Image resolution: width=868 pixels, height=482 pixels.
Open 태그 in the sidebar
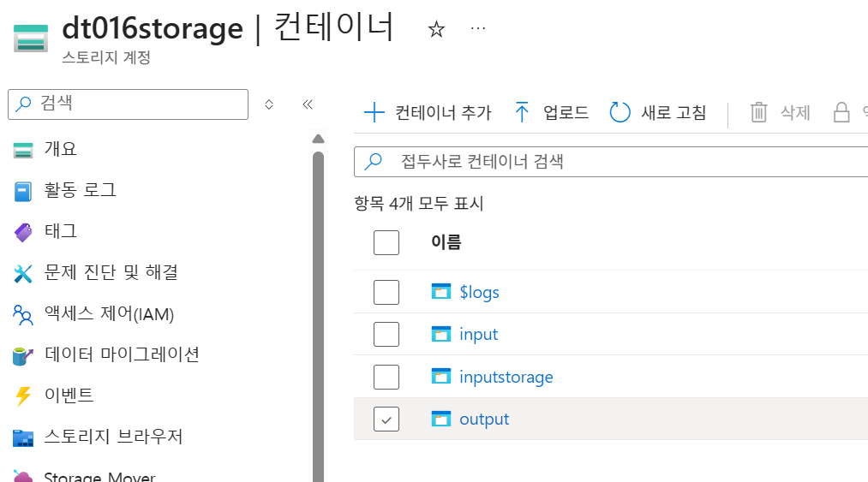click(x=60, y=231)
